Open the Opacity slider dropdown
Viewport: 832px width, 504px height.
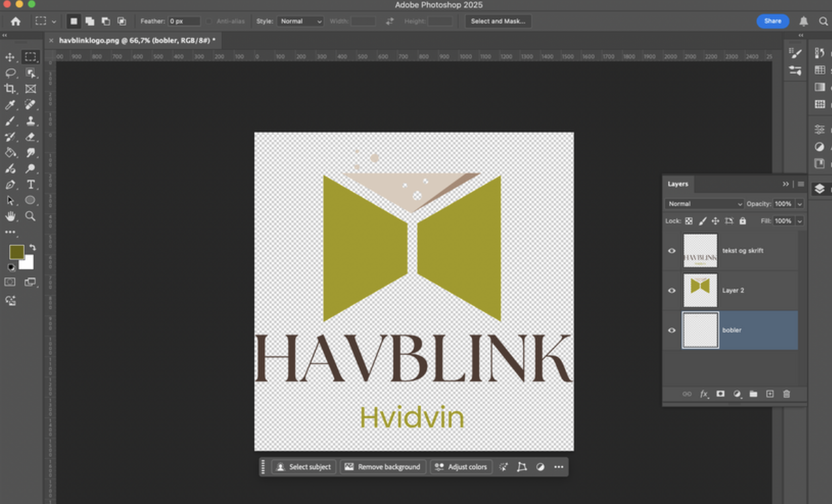click(800, 204)
